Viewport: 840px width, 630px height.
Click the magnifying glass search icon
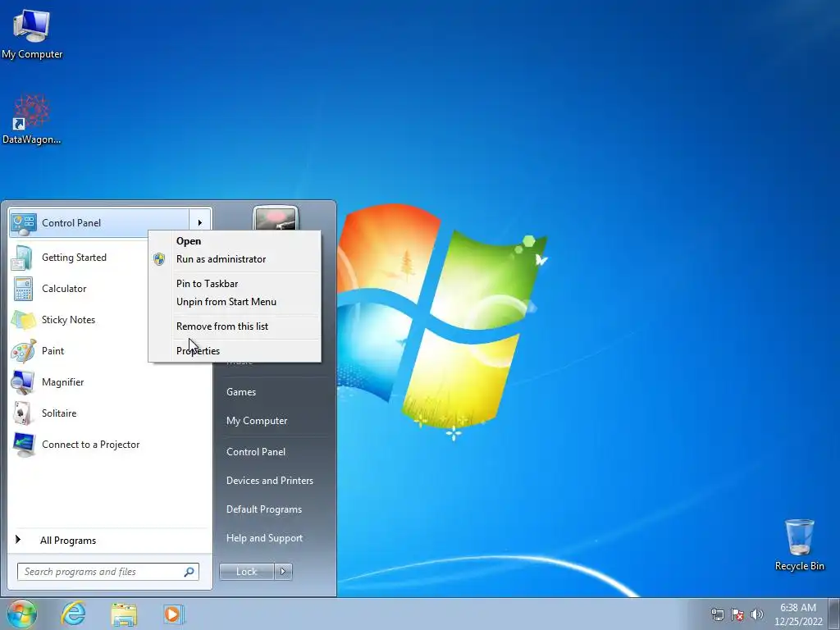tap(189, 572)
